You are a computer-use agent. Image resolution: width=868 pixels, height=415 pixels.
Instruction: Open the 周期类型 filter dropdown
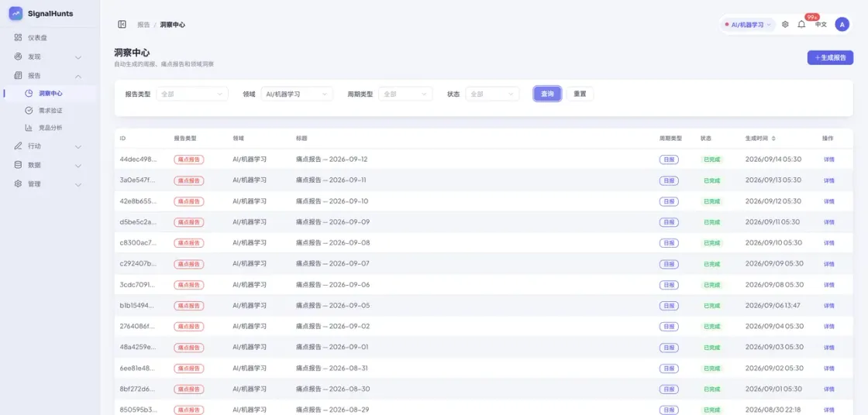coord(405,94)
